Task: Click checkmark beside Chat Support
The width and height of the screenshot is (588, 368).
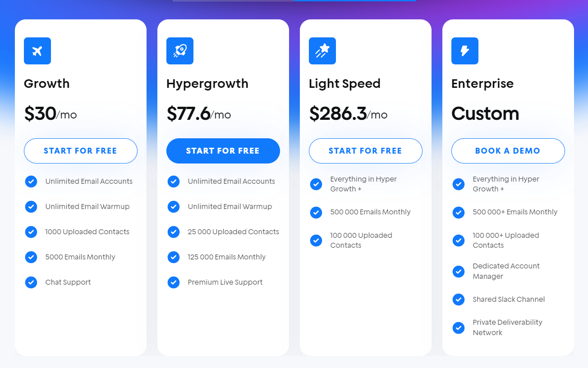Action: coord(31,282)
